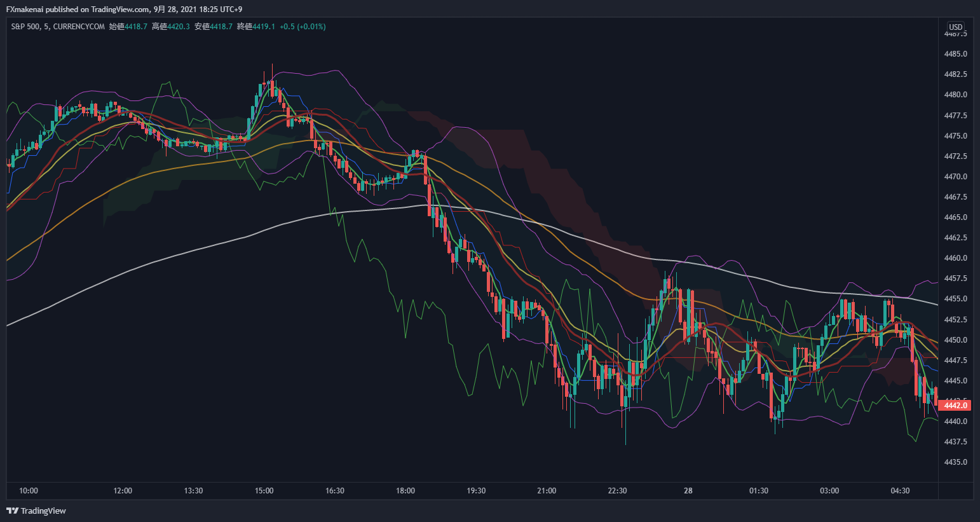The image size is (980, 522).
Task: Click the 10:00 time axis label
Action: coord(29,491)
